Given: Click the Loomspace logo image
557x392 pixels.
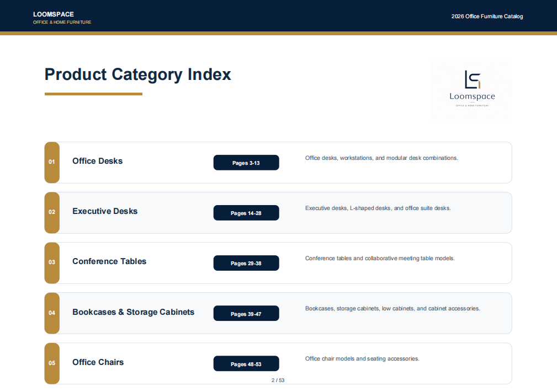Looking at the screenshot, I should (472, 89).
